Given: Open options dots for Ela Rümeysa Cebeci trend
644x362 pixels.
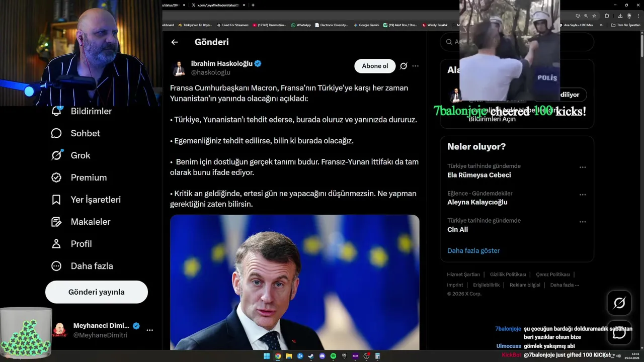Looking at the screenshot, I should click(x=583, y=167).
